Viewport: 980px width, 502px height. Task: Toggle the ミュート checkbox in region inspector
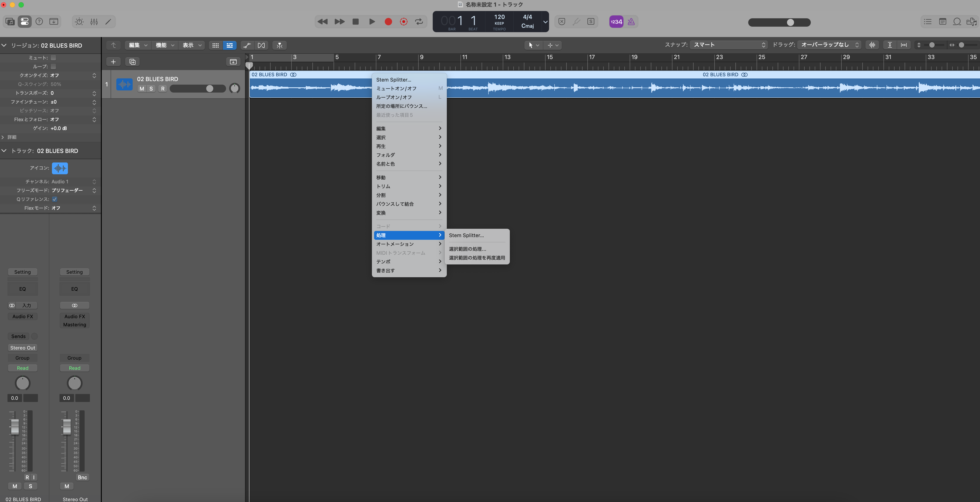(54, 58)
